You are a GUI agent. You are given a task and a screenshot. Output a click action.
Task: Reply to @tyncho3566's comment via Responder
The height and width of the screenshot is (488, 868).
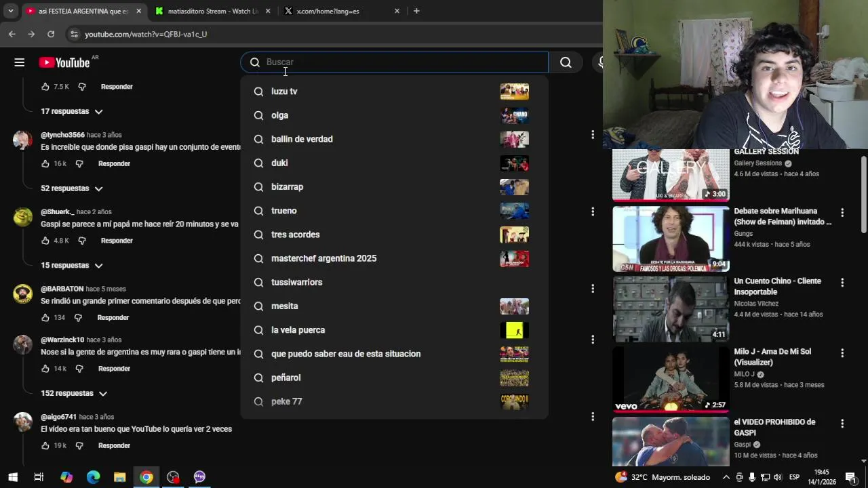tap(114, 163)
